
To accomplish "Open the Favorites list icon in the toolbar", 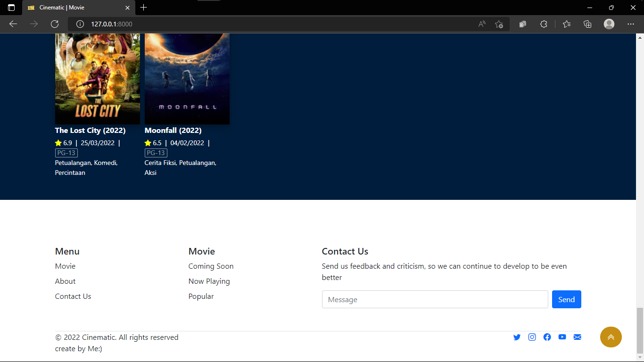I will pyautogui.click(x=567, y=24).
